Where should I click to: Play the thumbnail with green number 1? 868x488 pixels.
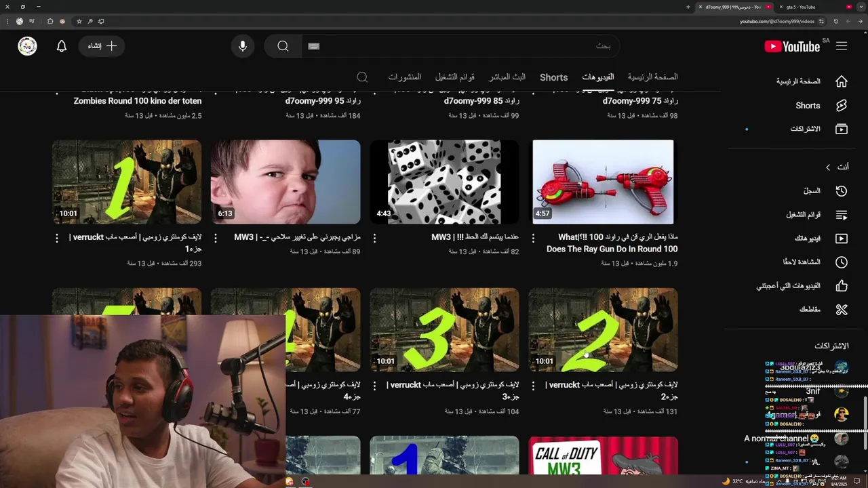click(x=127, y=182)
